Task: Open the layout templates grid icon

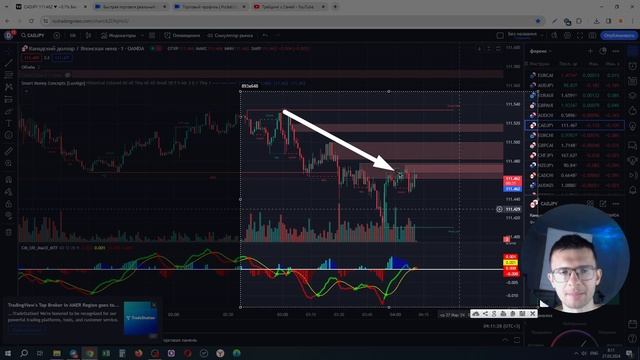Action: point(152,36)
